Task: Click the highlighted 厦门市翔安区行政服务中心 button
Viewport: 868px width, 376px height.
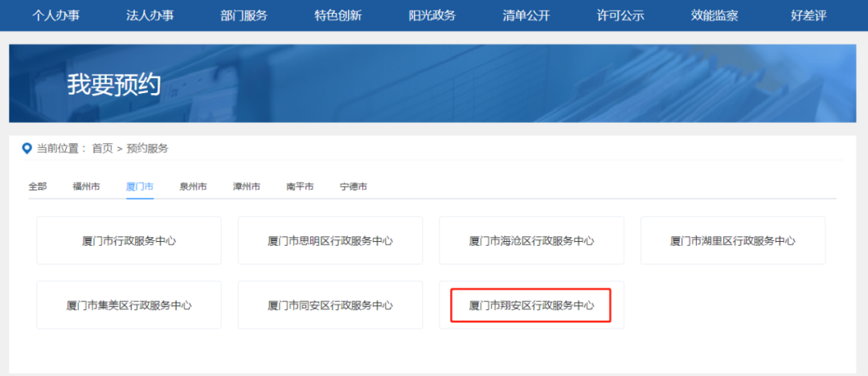Action: click(531, 305)
